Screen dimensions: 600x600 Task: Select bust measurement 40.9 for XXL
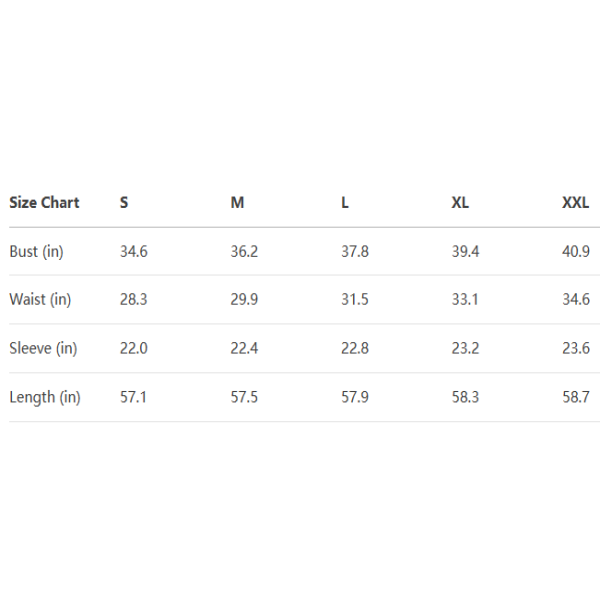point(576,252)
